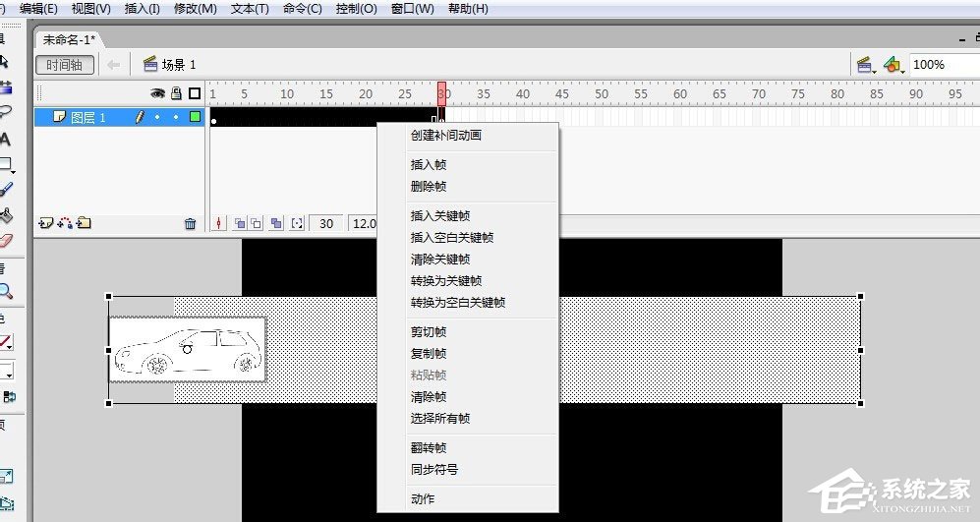The image size is (980, 522).
Task: Open the 帮助(H) menu
Action: pos(468,9)
